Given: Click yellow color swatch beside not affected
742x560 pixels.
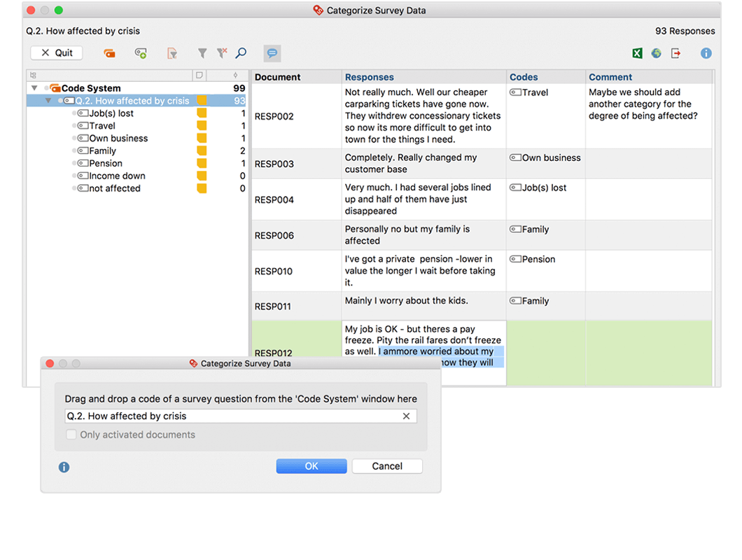Looking at the screenshot, I should pyautogui.click(x=202, y=188).
